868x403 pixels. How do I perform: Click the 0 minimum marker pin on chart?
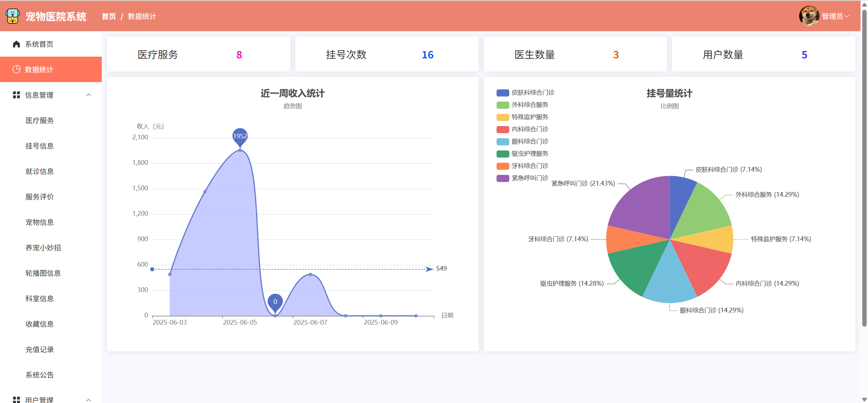(275, 302)
